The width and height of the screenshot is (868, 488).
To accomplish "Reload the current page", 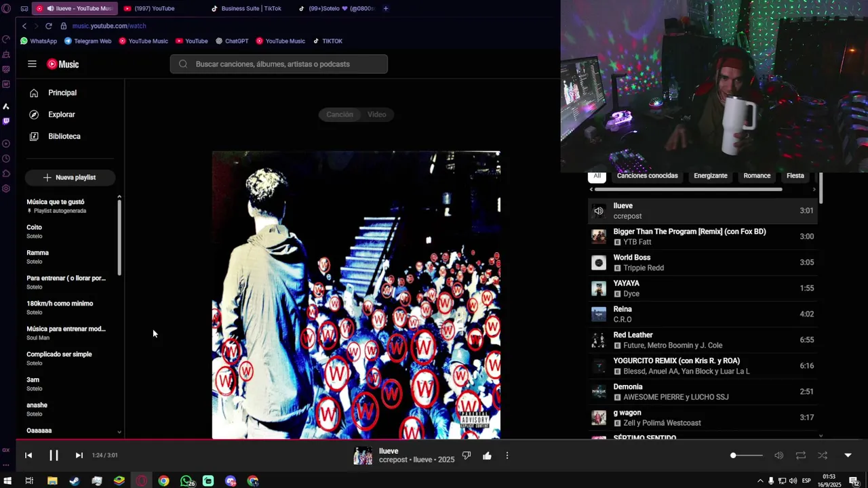I will pyautogui.click(x=49, y=26).
